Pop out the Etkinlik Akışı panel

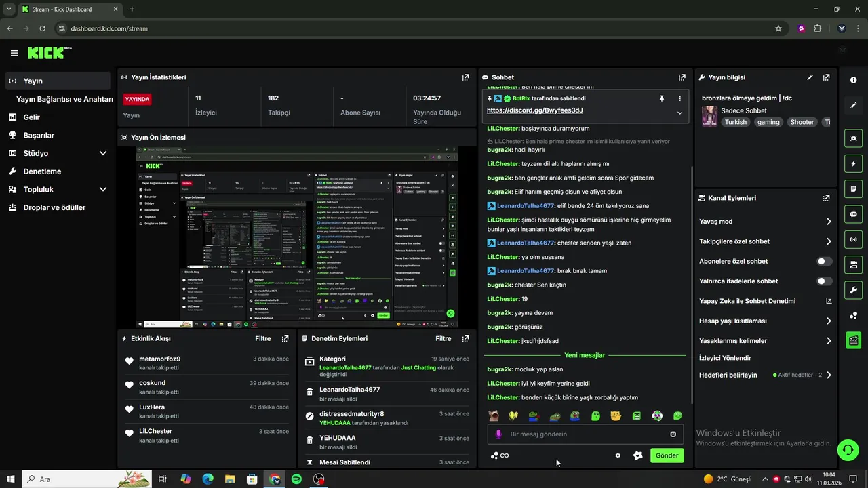click(x=285, y=338)
